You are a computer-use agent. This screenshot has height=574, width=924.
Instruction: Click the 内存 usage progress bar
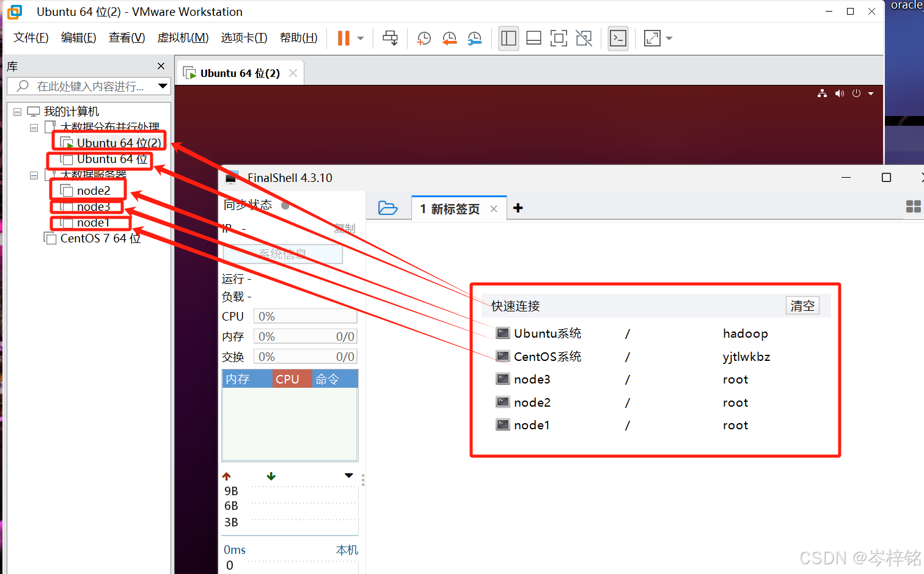(306, 336)
